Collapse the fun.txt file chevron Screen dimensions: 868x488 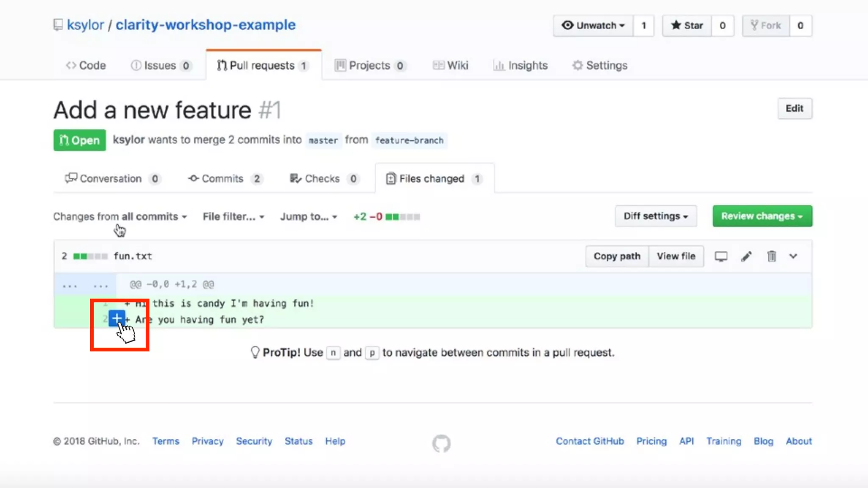coord(793,256)
